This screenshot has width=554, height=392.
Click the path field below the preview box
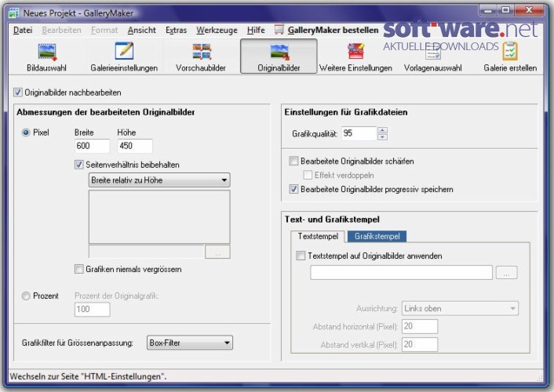tap(146, 252)
